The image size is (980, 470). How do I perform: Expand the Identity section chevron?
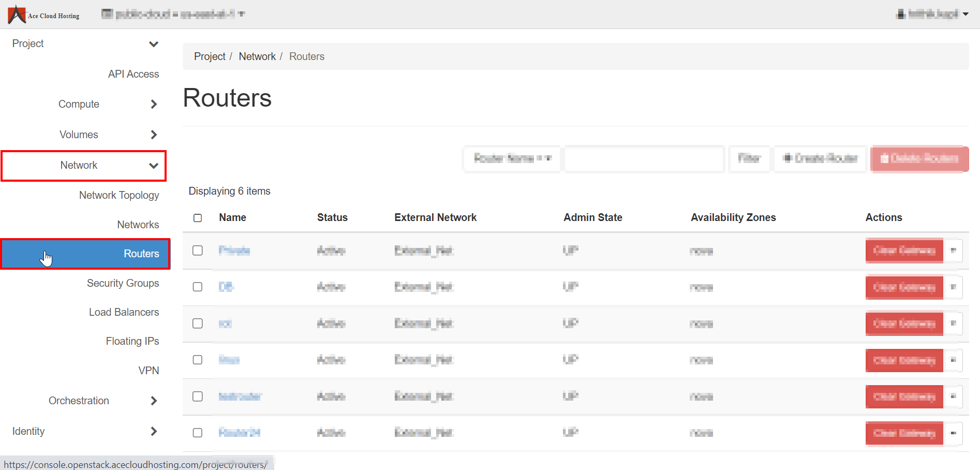(153, 432)
